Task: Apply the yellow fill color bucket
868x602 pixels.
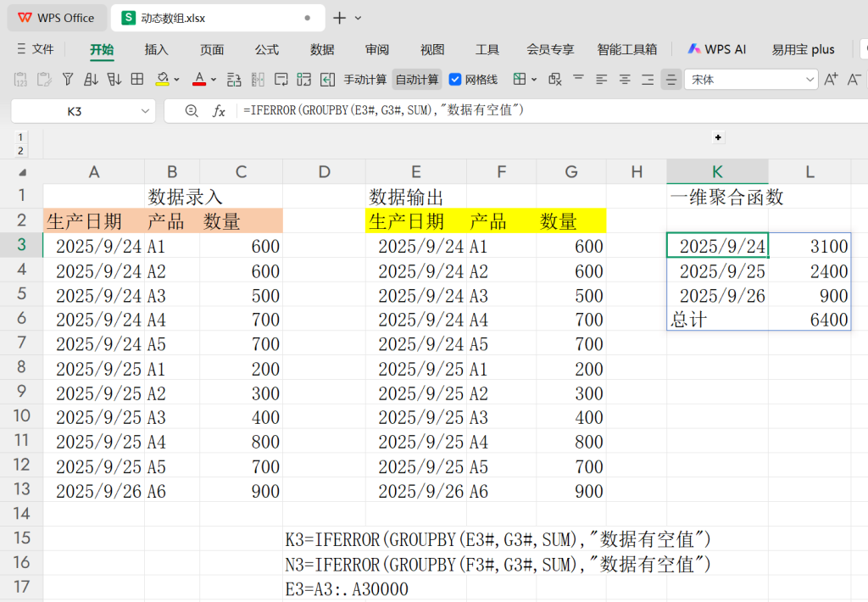Action: [162, 80]
